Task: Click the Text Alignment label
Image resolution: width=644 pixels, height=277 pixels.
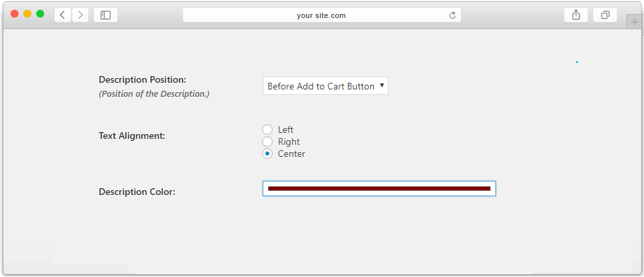Action: [x=132, y=135]
